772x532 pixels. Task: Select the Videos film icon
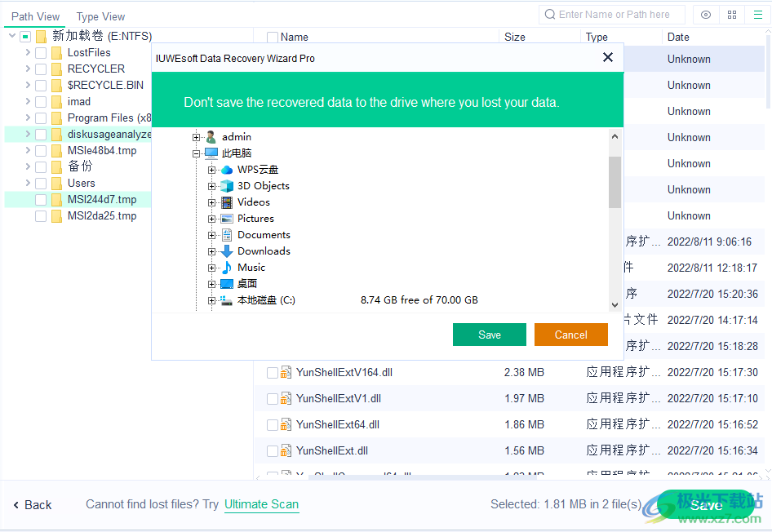tap(227, 202)
